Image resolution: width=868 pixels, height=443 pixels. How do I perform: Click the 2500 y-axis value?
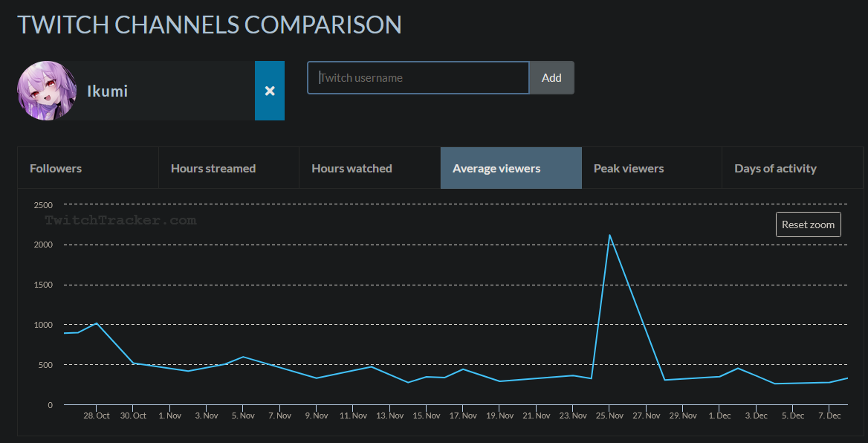coord(43,205)
